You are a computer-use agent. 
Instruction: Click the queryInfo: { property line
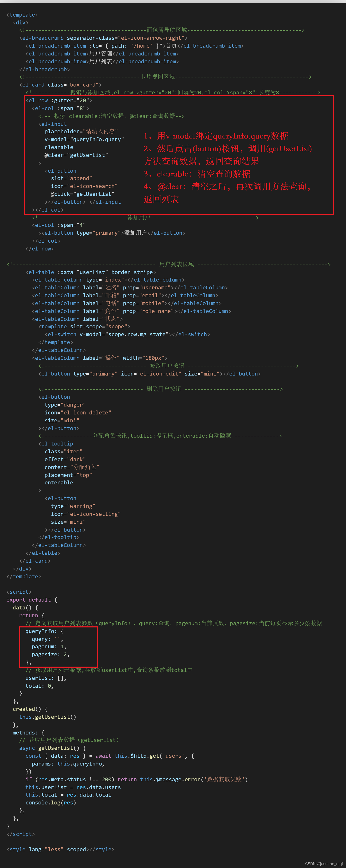(44, 631)
